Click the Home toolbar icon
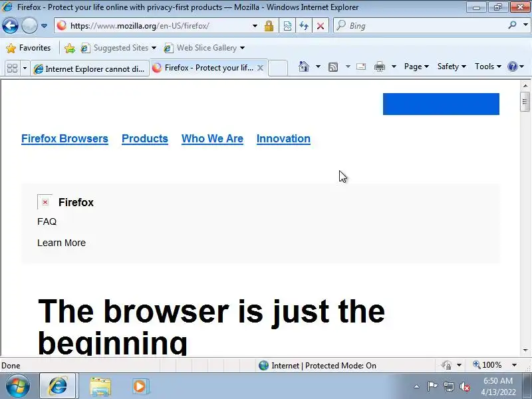This screenshot has height=399, width=532. [304, 66]
